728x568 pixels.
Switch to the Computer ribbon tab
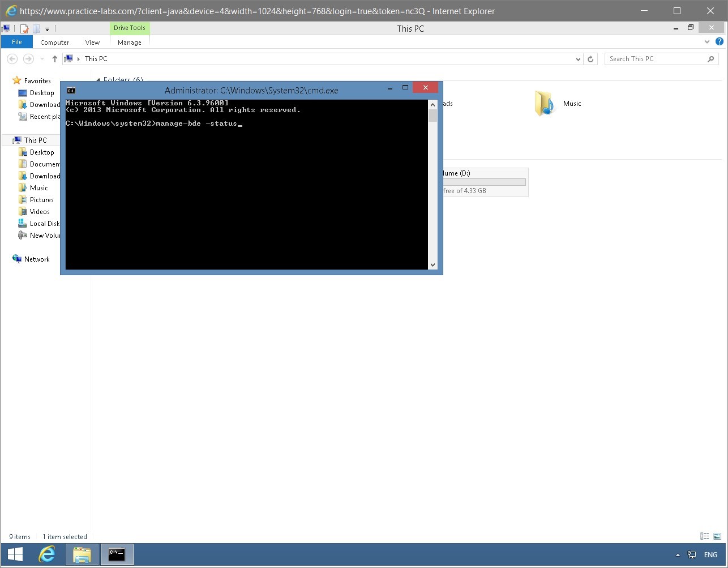pyautogui.click(x=54, y=42)
